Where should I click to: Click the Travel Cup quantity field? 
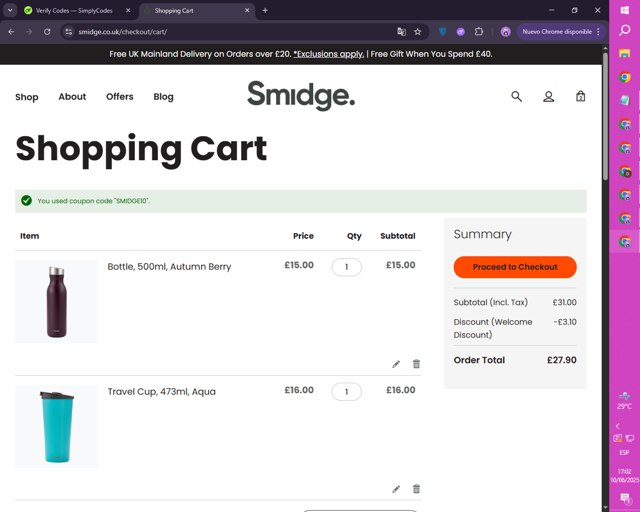(x=347, y=392)
